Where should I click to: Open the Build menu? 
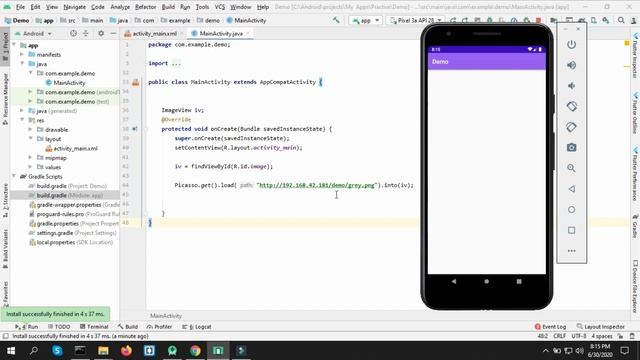click(x=168, y=7)
